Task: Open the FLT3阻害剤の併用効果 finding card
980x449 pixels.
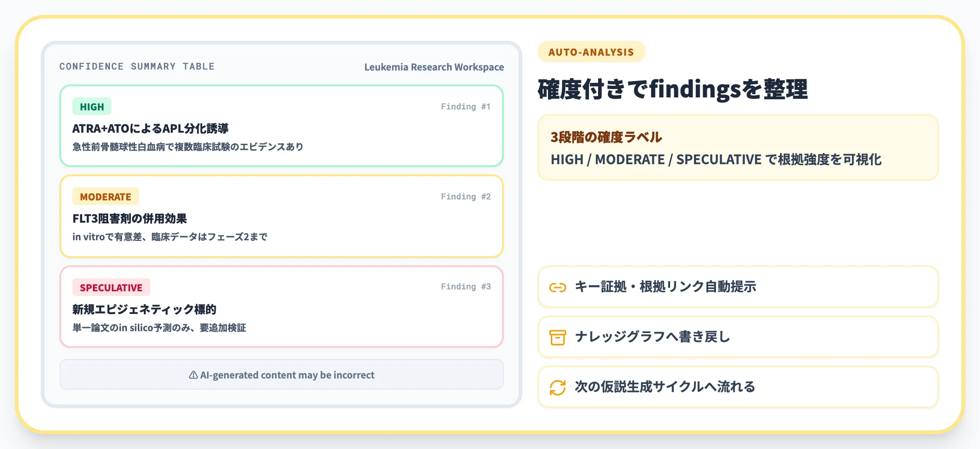Action: tap(282, 216)
